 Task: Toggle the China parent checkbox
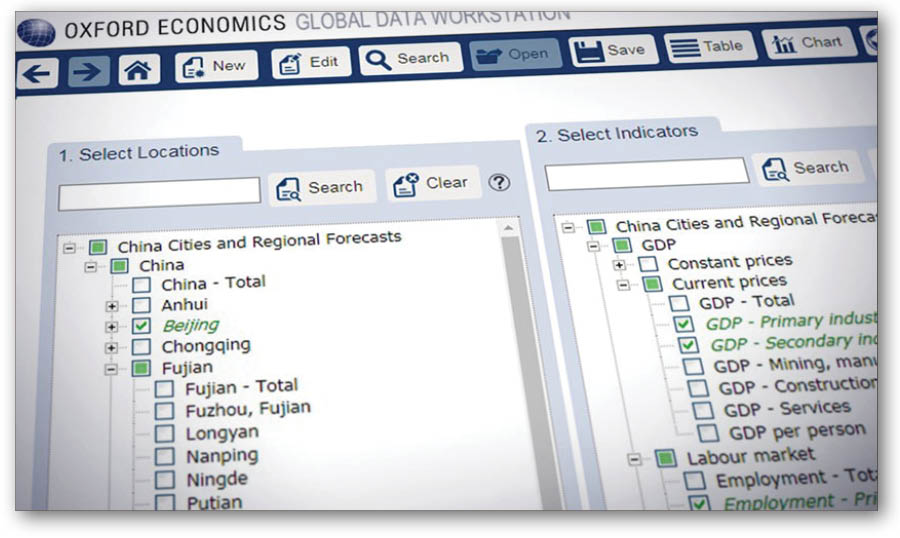(x=119, y=266)
